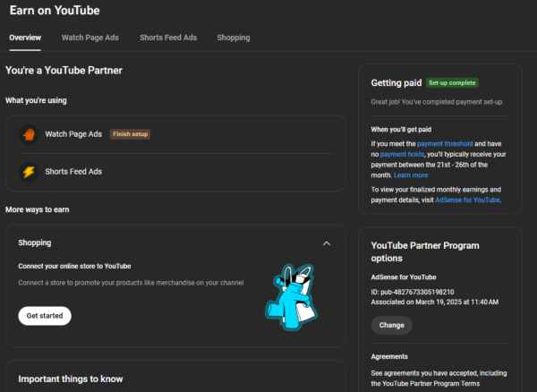Image resolution: width=537 pixels, height=392 pixels.
Task: Click the Finish setup badge
Action: coord(130,134)
